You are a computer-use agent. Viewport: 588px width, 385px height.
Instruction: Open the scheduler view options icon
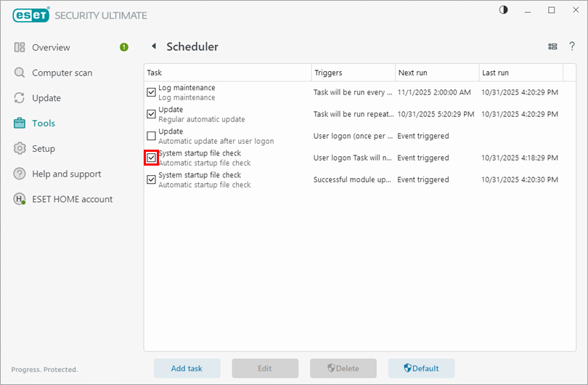click(552, 46)
